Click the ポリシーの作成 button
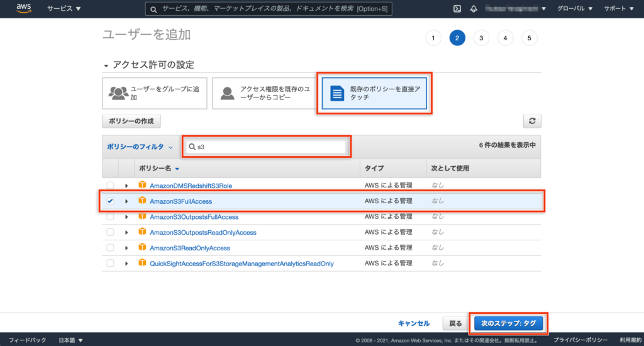 131,121
